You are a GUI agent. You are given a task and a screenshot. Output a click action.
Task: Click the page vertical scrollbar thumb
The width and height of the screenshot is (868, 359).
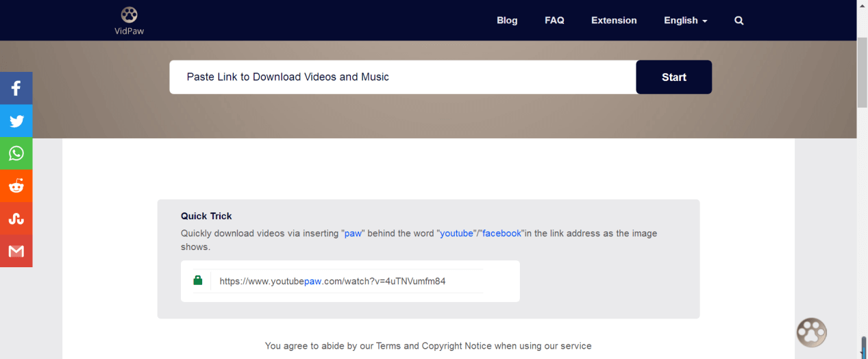[863, 74]
